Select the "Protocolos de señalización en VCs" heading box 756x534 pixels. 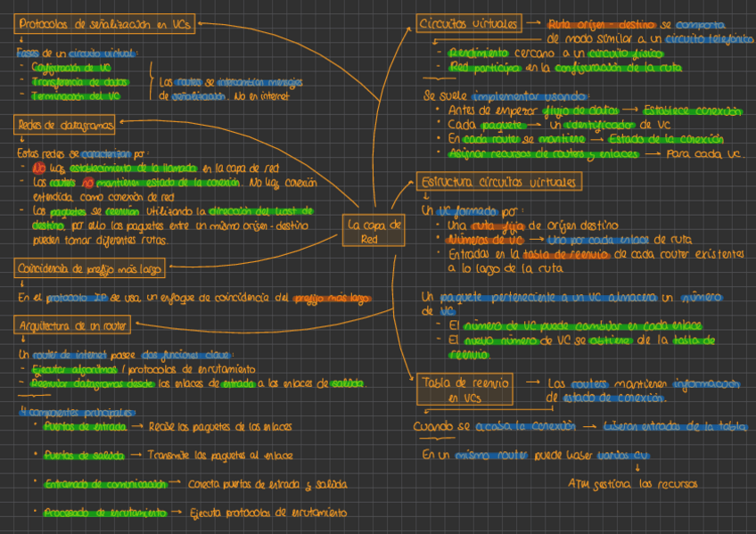point(104,26)
